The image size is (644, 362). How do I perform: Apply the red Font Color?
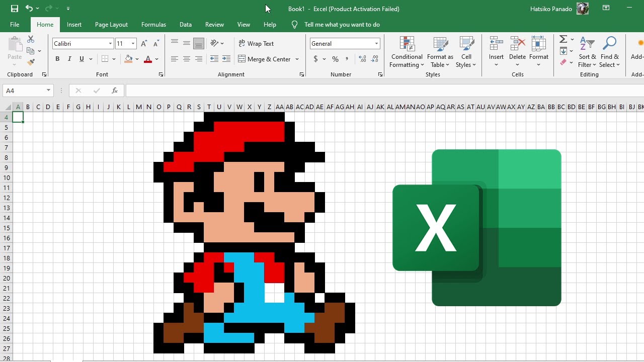point(148,59)
